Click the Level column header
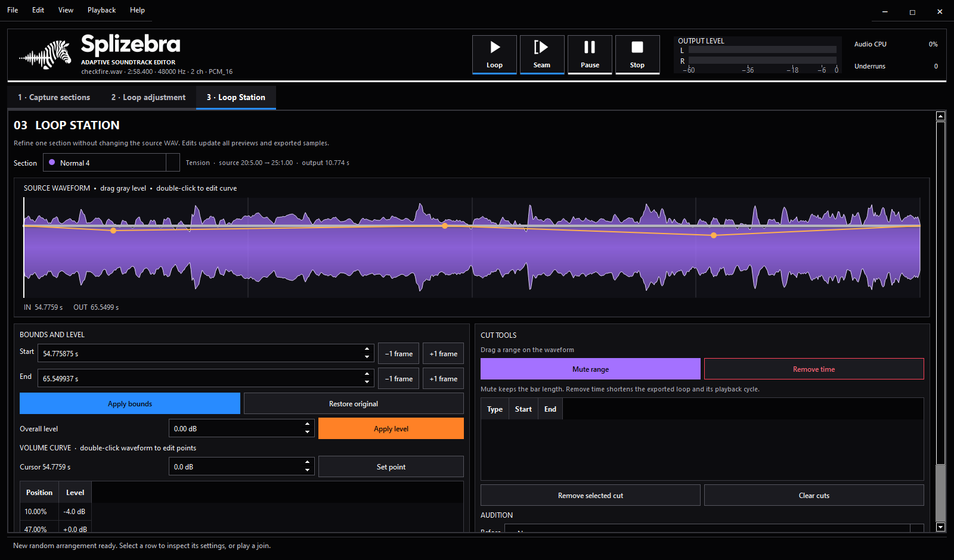The height and width of the screenshot is (560, 954). 75,492
